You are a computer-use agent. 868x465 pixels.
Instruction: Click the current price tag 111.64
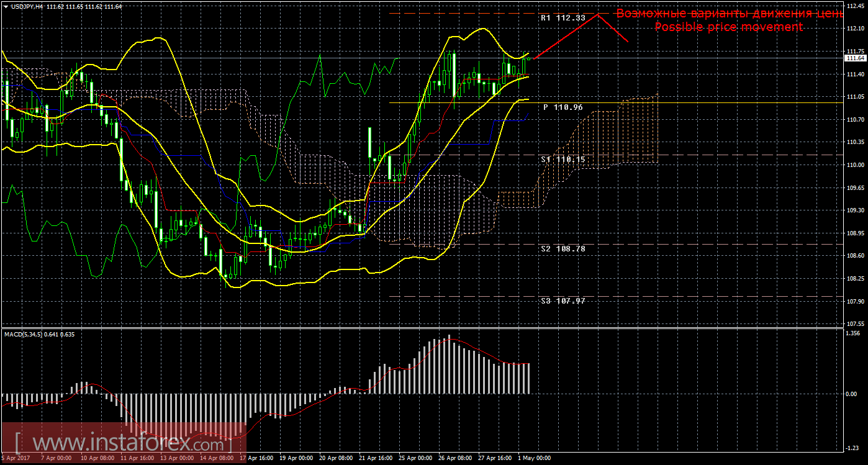pyautogui.click(x=855, y=58)
